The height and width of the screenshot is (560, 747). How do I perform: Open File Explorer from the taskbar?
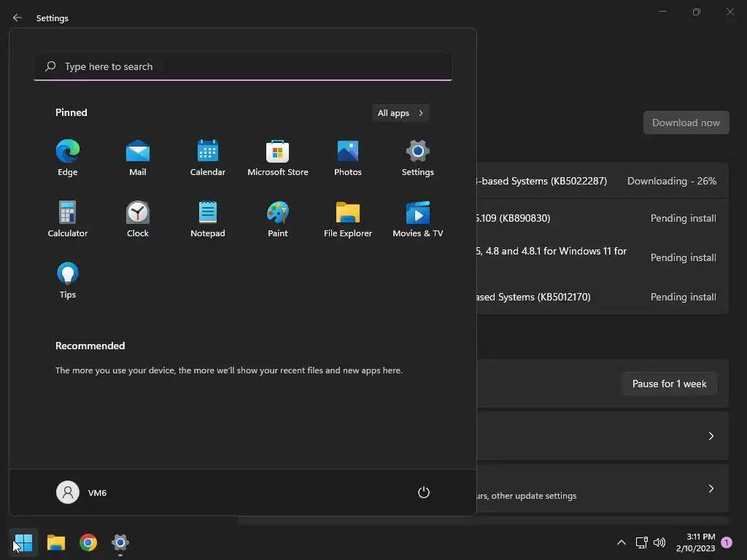[x=55, y=542]
